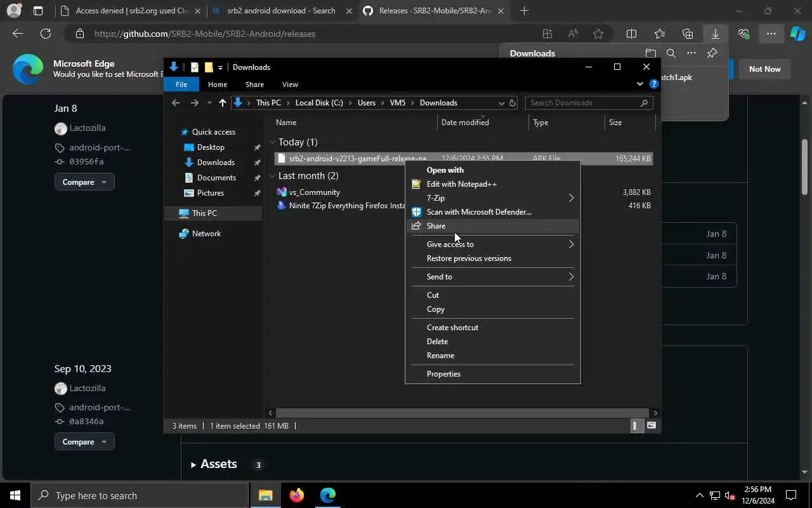Click Local Disk (C:) breadcrumb
The image size is (812, 508).
point(319,103)
